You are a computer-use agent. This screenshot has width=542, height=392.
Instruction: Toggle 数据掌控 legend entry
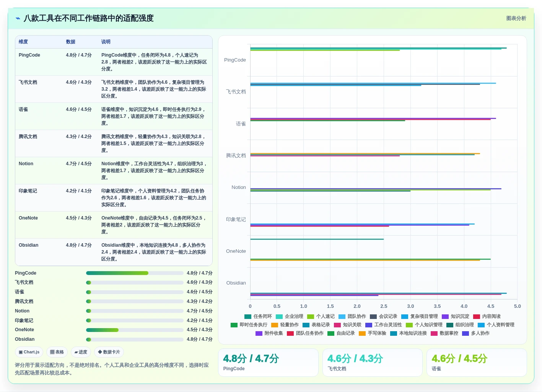pos(444,333)
